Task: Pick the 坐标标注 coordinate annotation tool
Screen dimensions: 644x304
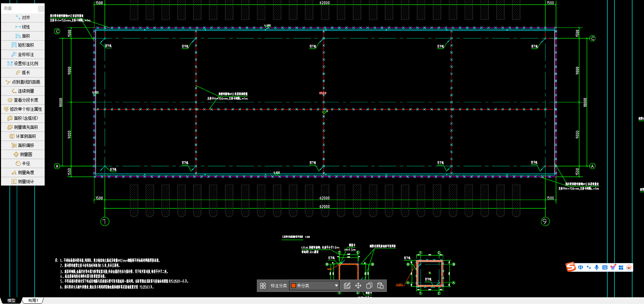Action: tap(23, 54)
